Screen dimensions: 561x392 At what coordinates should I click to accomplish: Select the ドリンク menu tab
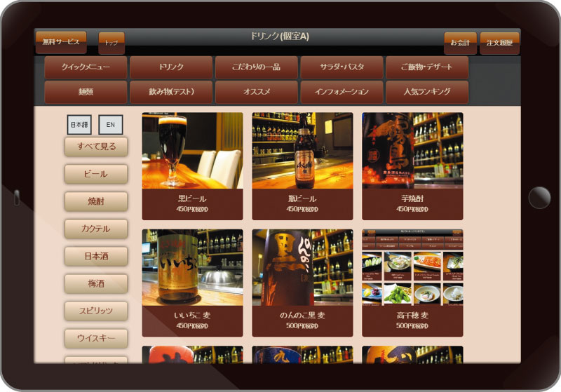(171, 67)
